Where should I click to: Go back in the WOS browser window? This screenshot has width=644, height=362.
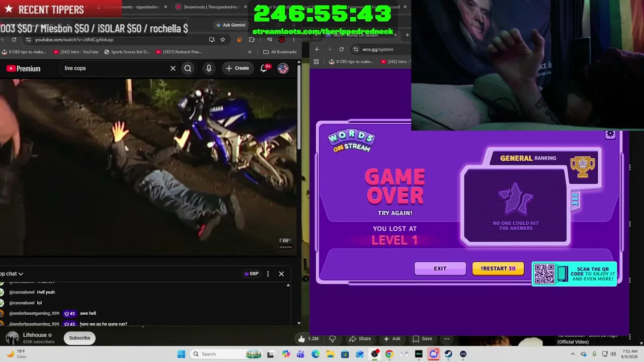(317, 49)
